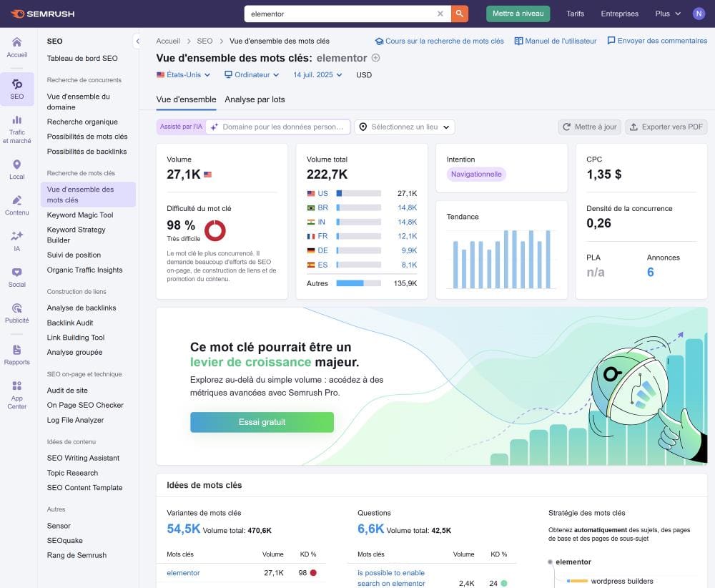Open the Rapports rail section
Screen dimensions: 715x588
17,355
